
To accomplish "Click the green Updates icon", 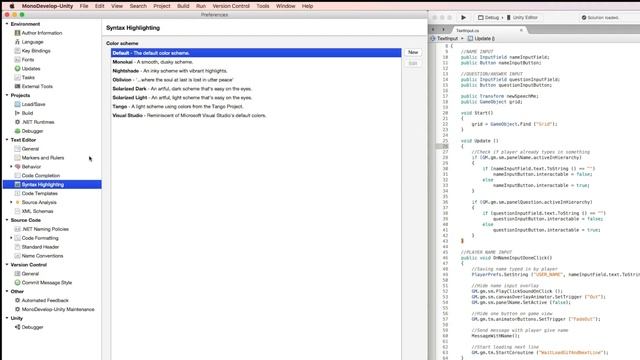I will [x=17, y=69].
